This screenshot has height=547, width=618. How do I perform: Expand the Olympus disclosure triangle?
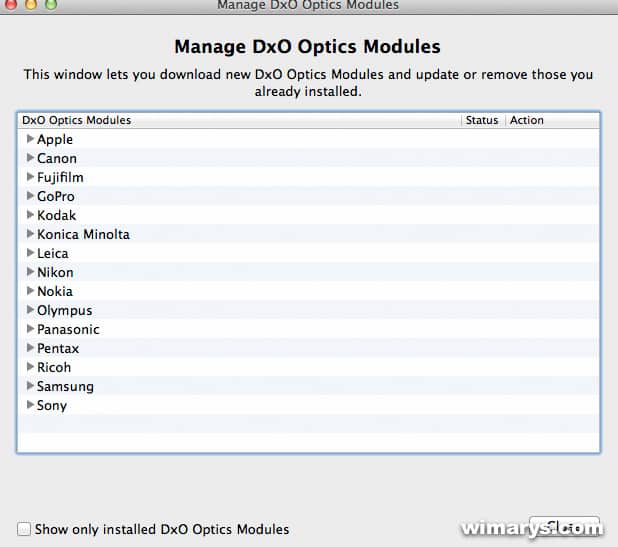[x=30, y=309]
